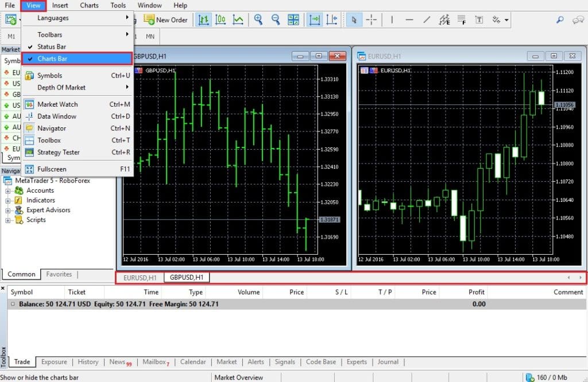Click the New Order button

pos(165,20)
